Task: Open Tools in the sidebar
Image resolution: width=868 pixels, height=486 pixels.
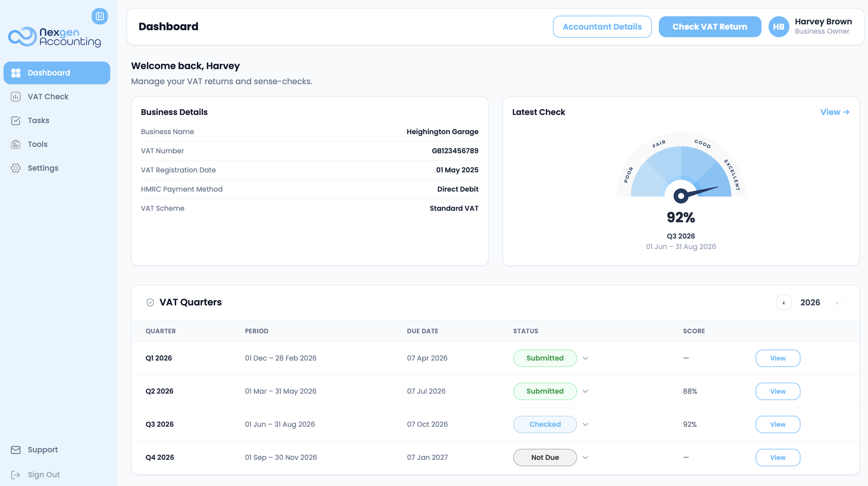Action: (57, 144)
